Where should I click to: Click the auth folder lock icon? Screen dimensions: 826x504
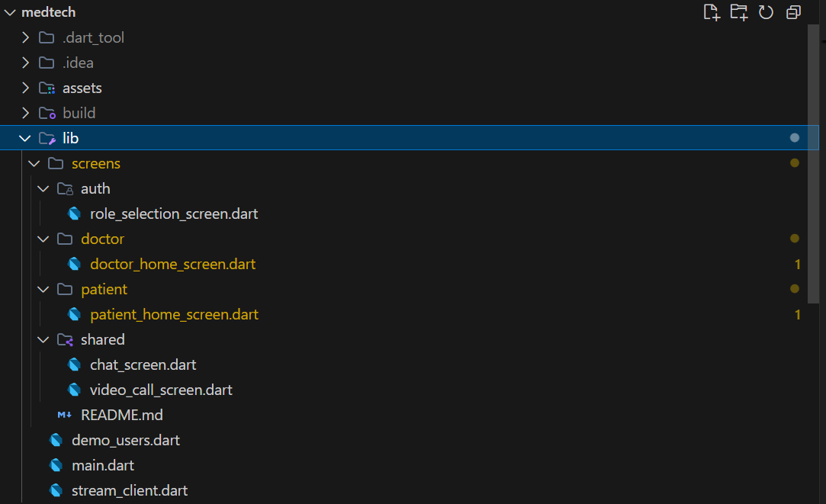click(65, 189)
